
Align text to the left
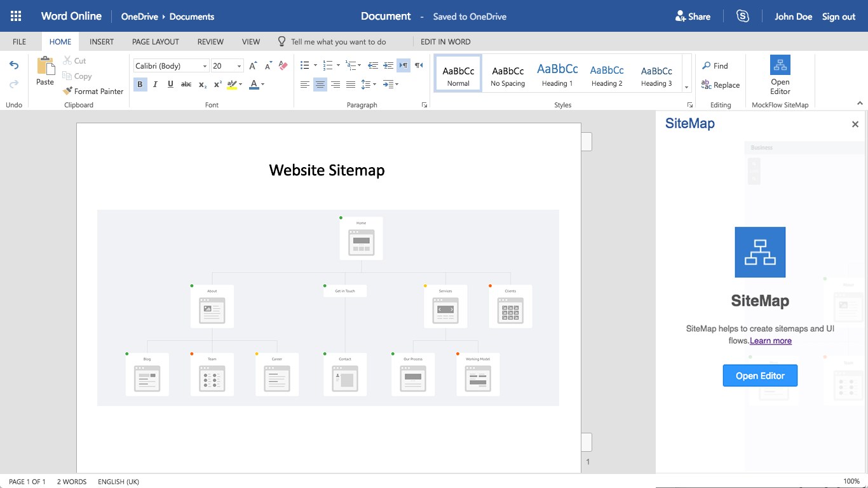(x=305, y=85)
